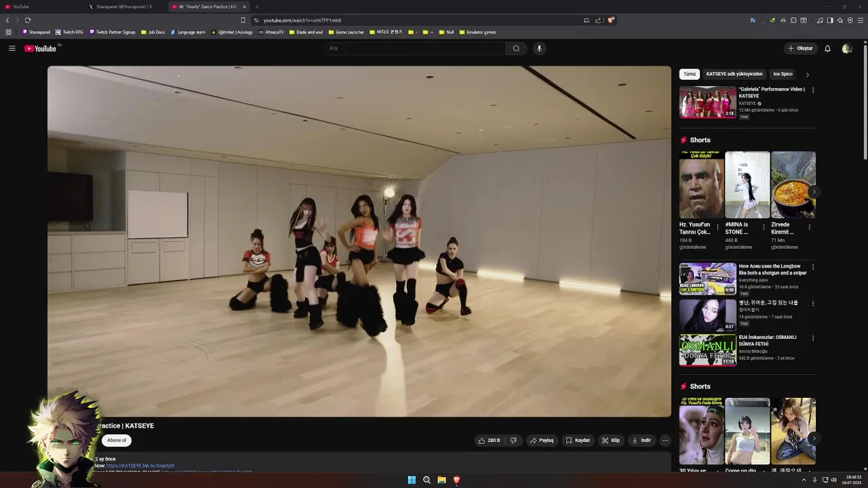The image size is (868, 488).
Task: Open the account avatar menu
Action: 846,48
